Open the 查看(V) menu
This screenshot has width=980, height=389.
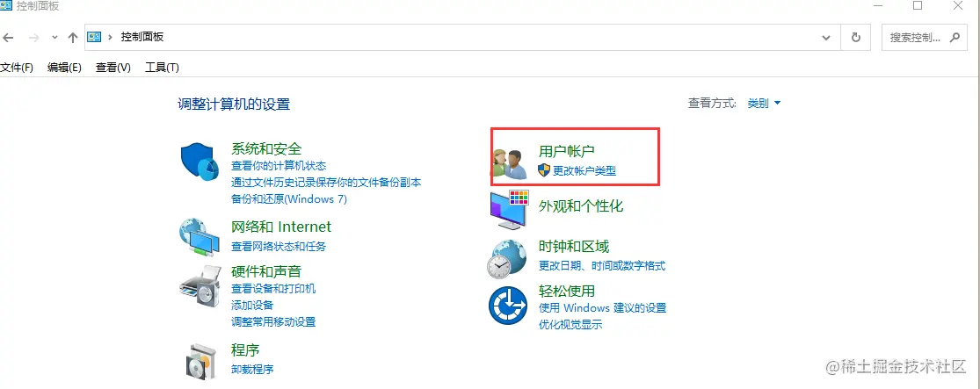pyautogui.click(x=113, y=68)
